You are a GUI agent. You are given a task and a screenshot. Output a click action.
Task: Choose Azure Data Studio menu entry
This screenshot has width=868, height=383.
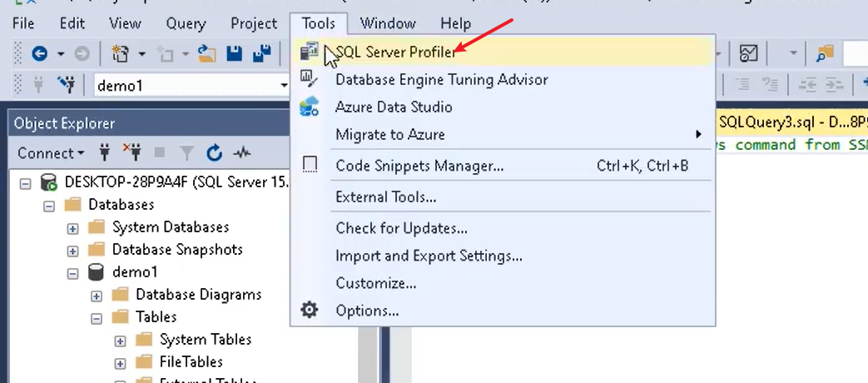tap(503, 107)
